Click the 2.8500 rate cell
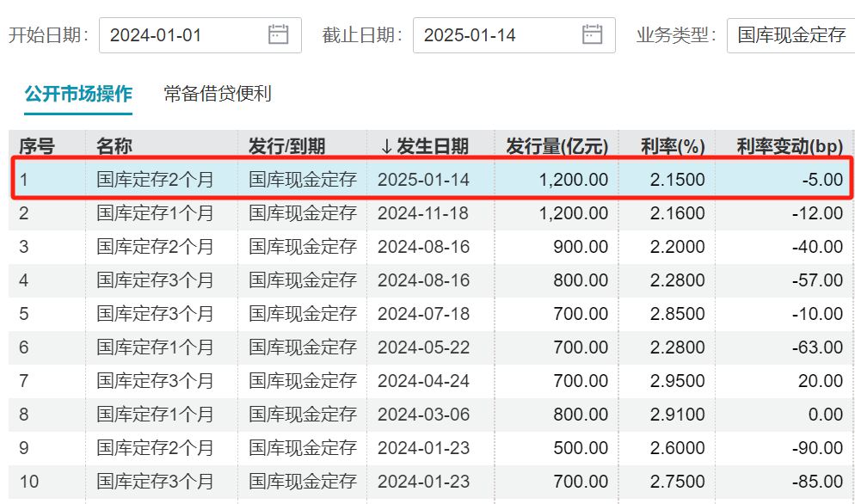Screen dimensions: 855x504 tap(678, 314)
